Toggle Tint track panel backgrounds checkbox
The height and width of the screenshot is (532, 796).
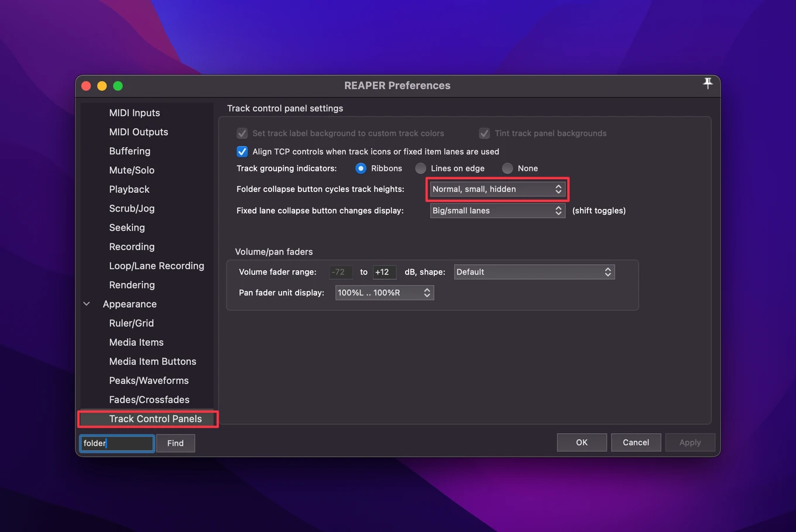point(485,133)
